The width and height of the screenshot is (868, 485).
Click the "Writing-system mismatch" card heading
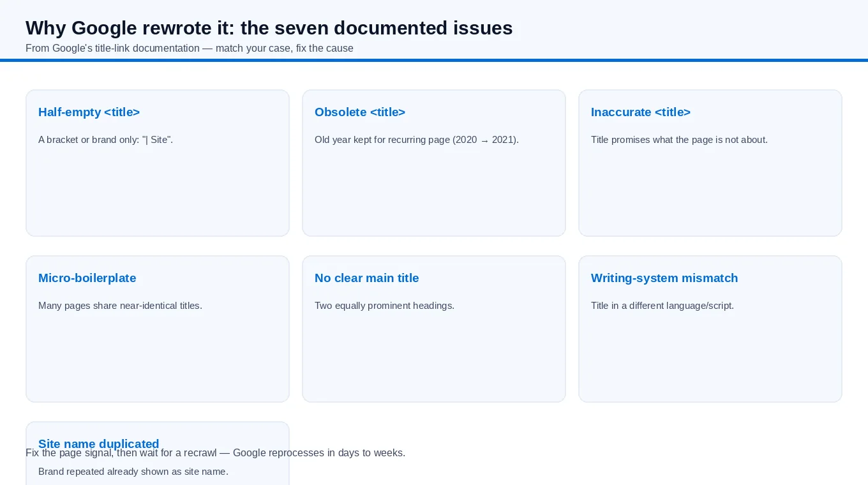click(664, 278)
